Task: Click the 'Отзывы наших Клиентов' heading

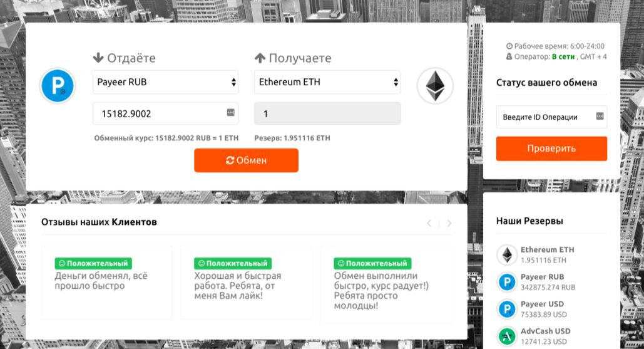Action: [x=99, y=222]
